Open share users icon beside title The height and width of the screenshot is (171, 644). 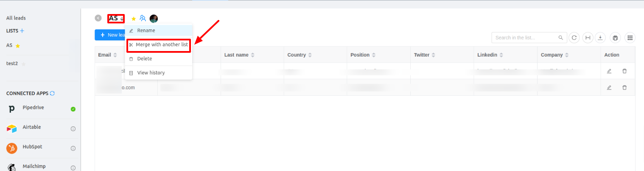point(143,18)
